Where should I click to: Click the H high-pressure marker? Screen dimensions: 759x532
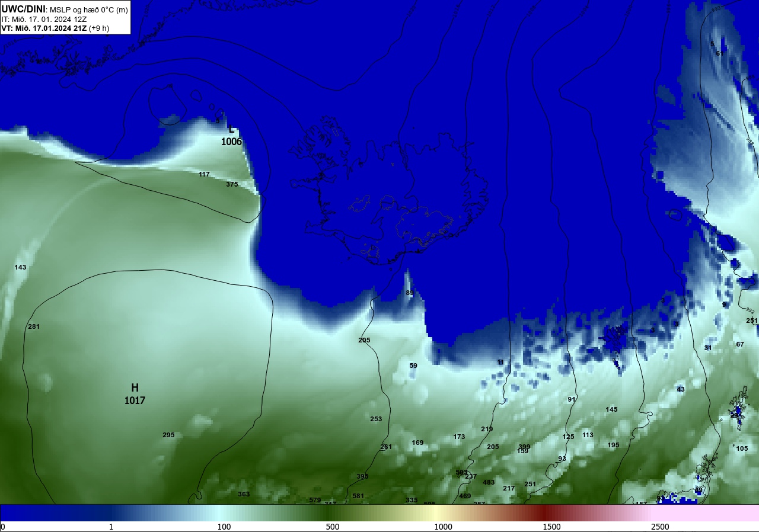135,387
